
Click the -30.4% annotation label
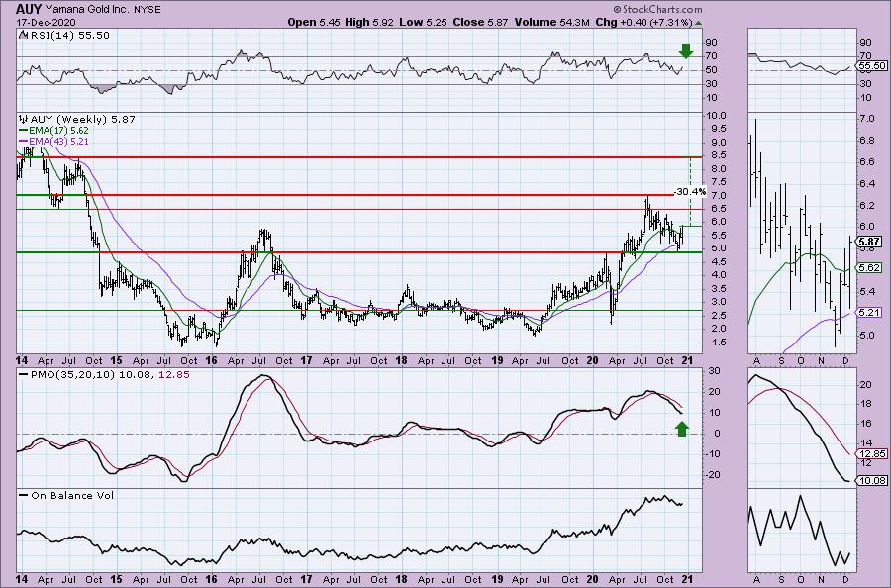[690, 192]
